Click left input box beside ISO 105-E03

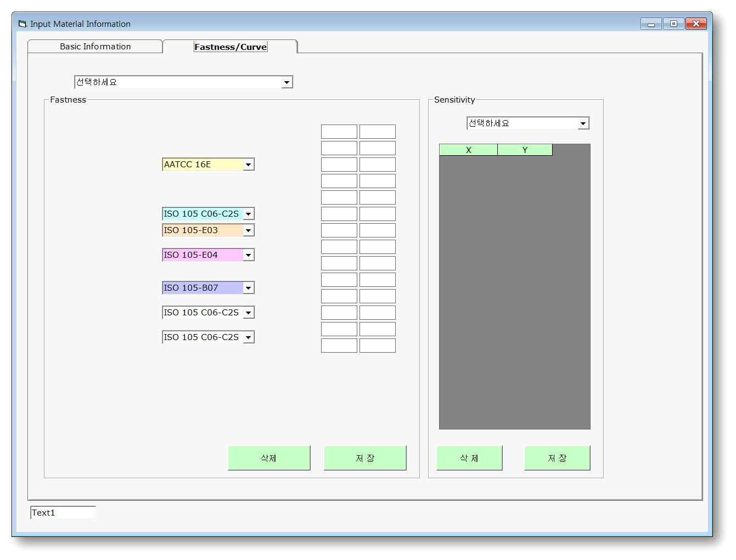[x=339, y=230]
